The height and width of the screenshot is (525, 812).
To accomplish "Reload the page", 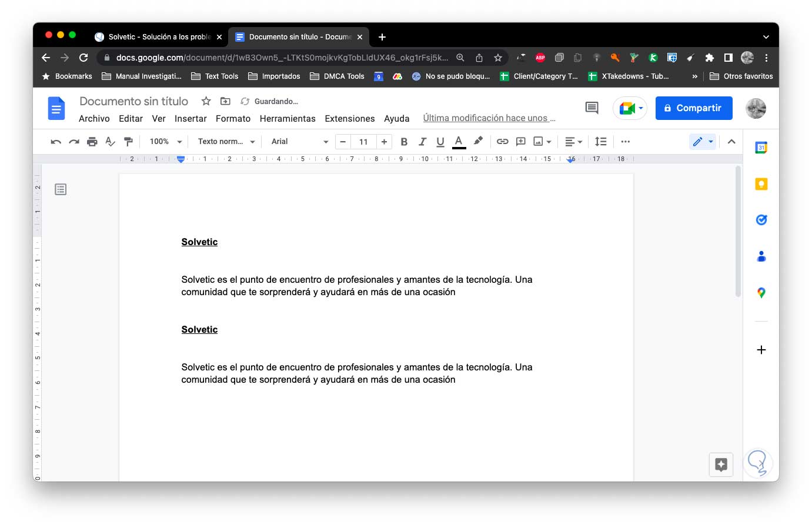I will click(83, 58).
